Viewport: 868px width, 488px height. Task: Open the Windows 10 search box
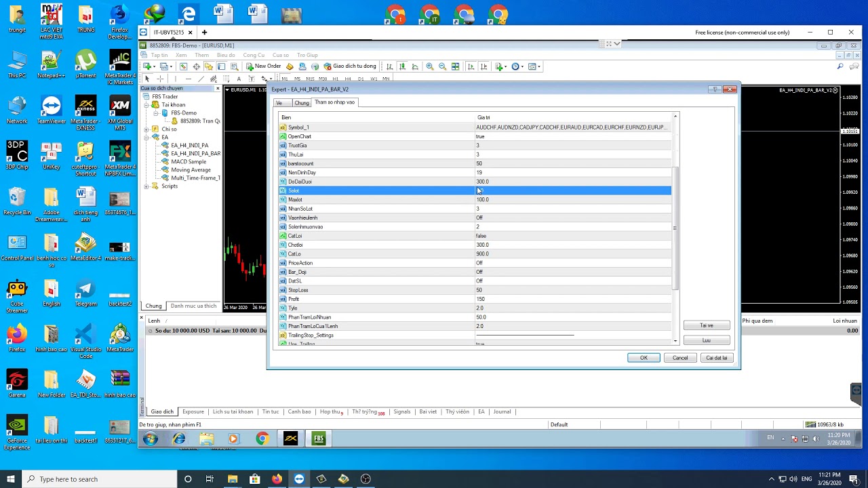(x=99, y=479)
